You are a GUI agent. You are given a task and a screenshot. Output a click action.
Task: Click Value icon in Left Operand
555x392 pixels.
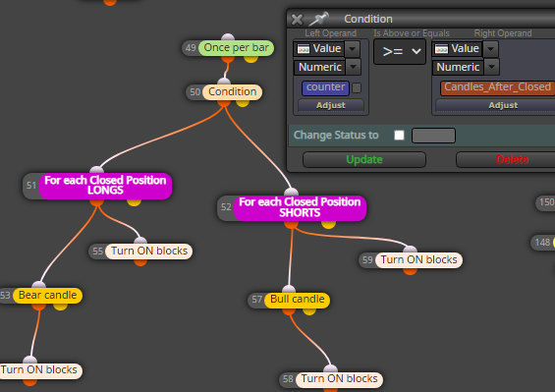304,49
